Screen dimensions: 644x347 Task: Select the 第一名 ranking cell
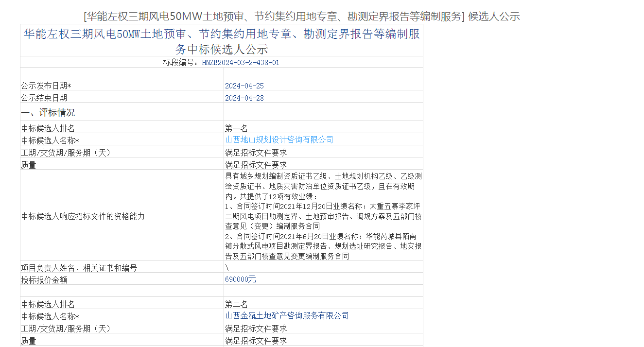pos(236,129)
